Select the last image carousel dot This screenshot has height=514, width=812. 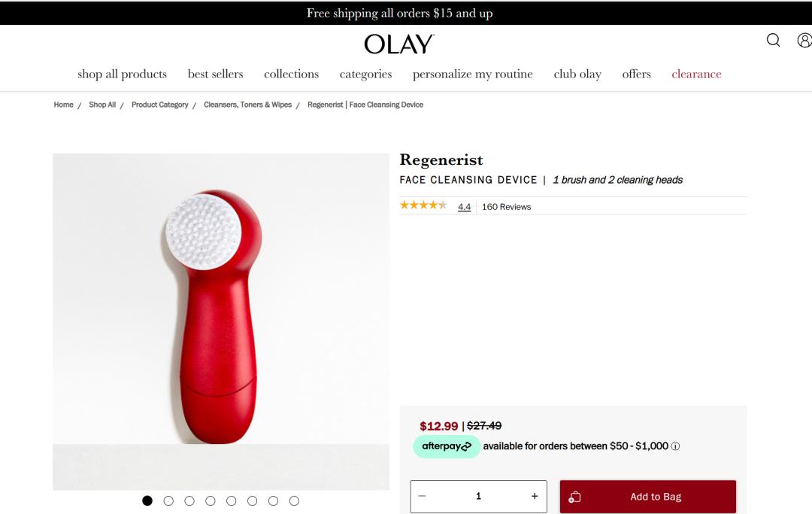coord(294,500)
